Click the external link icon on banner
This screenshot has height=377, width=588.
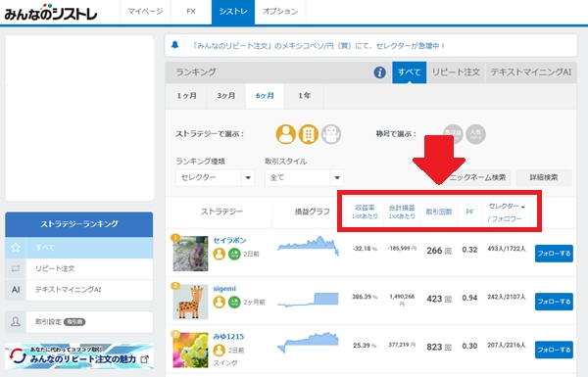pos(144,359)
